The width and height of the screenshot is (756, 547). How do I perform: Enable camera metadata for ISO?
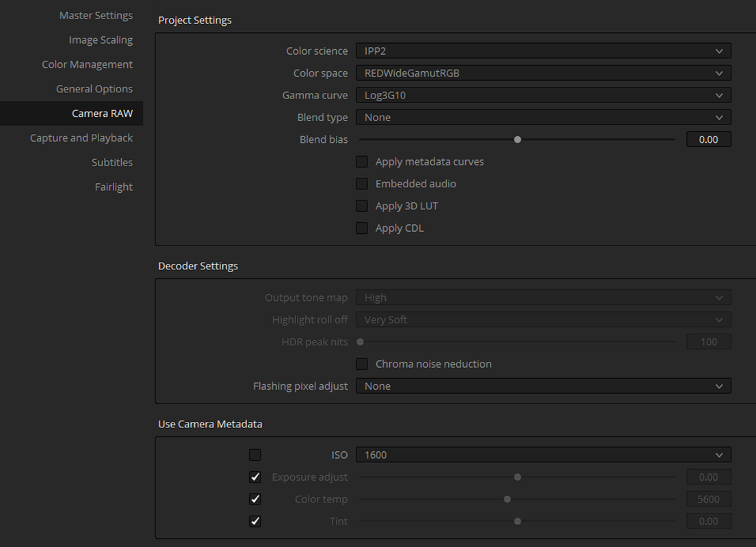[255, 455]
